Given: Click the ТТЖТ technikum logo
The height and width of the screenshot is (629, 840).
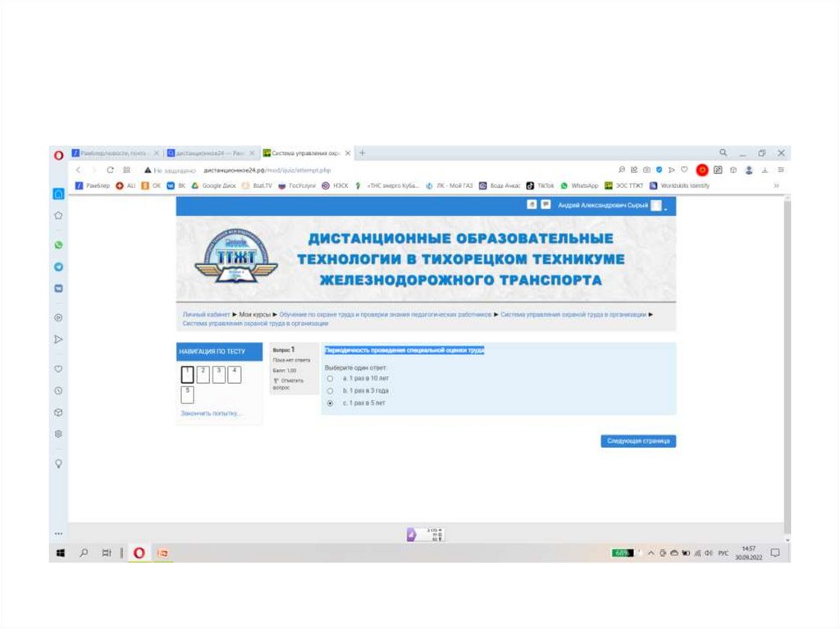Looking at the screenshot, I should 235,257.
